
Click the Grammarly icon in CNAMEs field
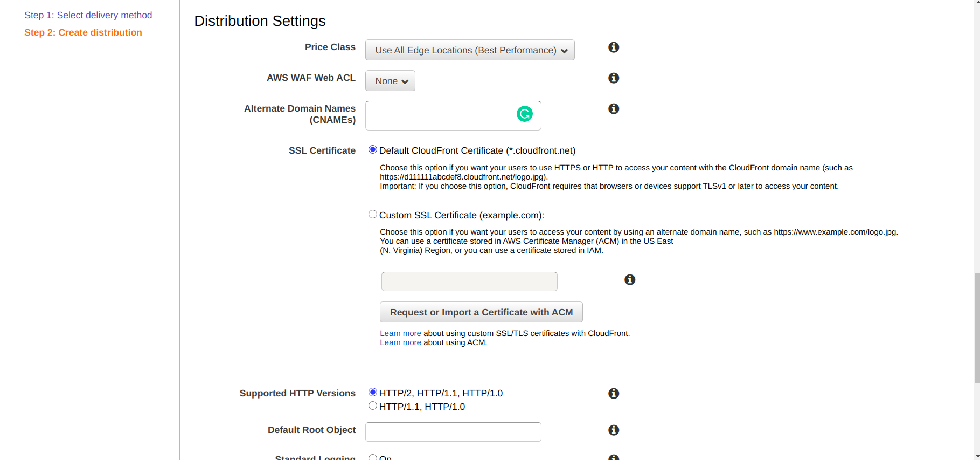524,114
